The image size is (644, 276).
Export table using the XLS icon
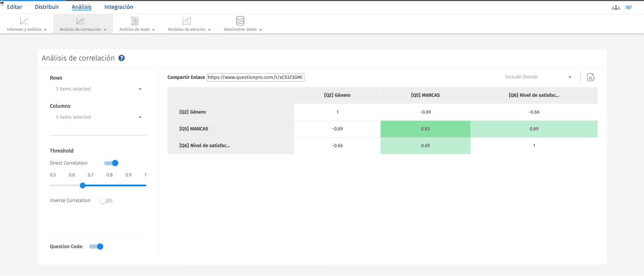coord(591,78)
